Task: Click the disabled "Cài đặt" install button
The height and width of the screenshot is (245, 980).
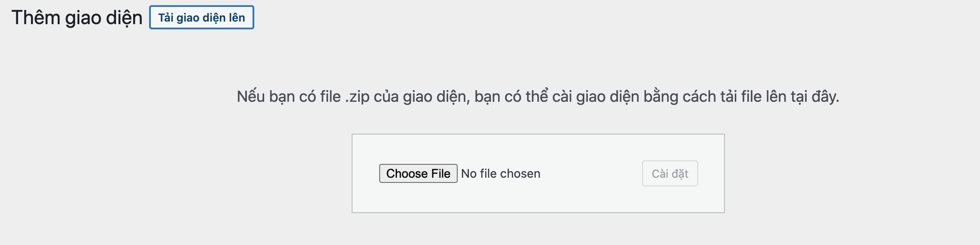Action: [670, 173]
